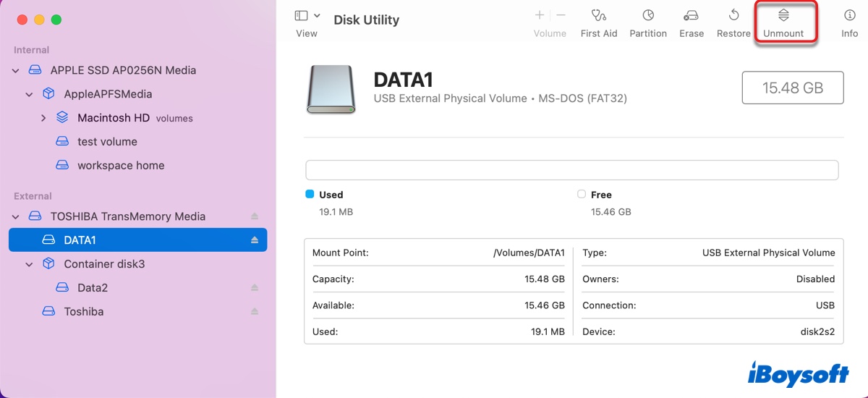Click the Erase toolbar icon
Screen dimensions: 868x398
[x=691, y=15]
